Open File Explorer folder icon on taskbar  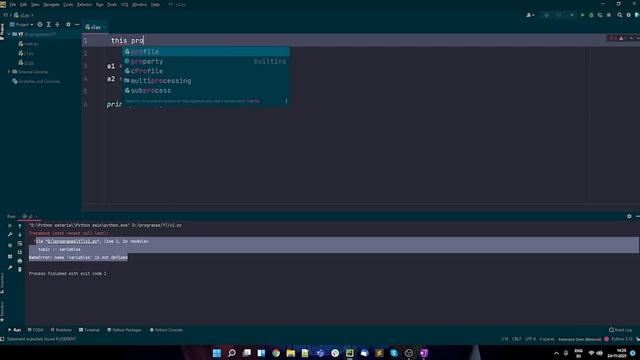coord(291,353)
